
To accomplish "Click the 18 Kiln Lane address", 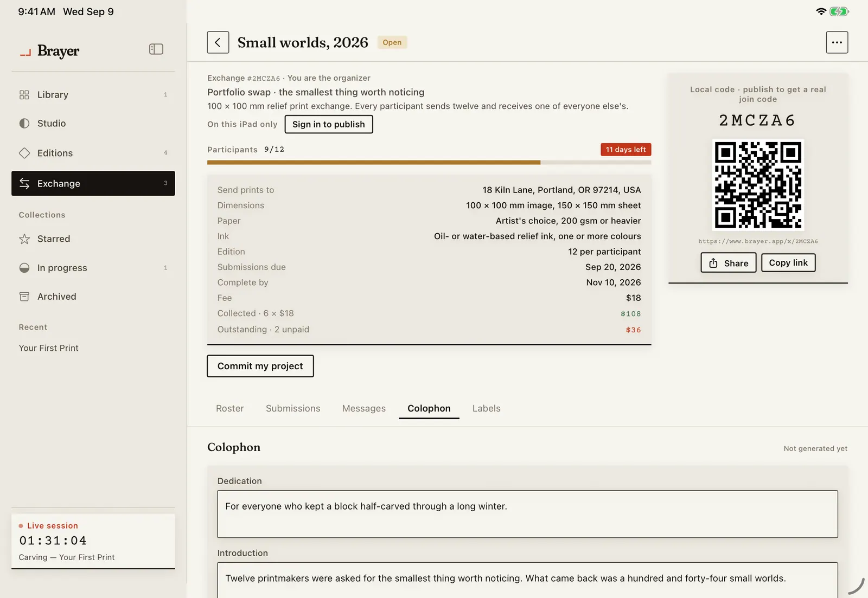I will point(561,190).
